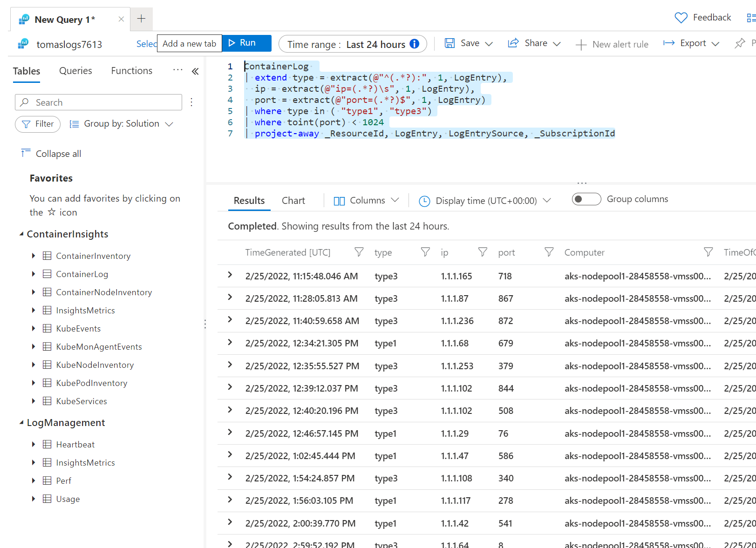Screen dimensions: 756x548
Task: Click the Run query button
Action: [246, 43]
